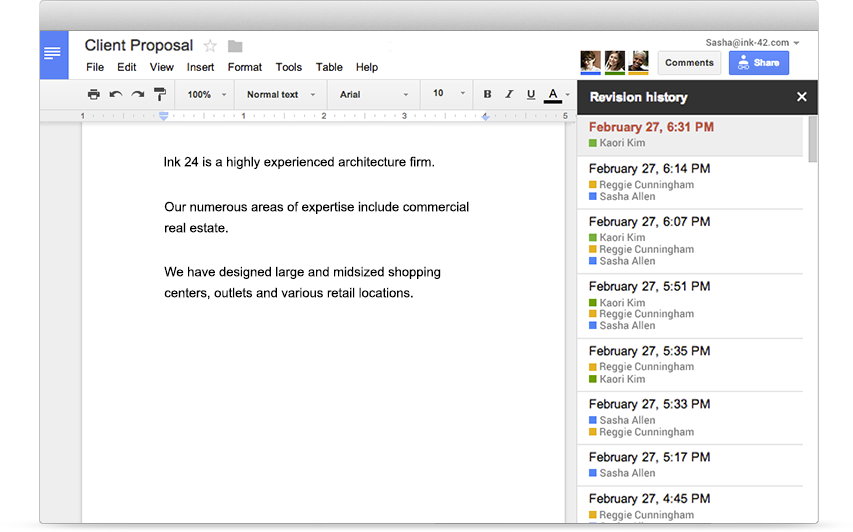Select the paint format roller tool

pyautogui.click(x=160, y=95)
